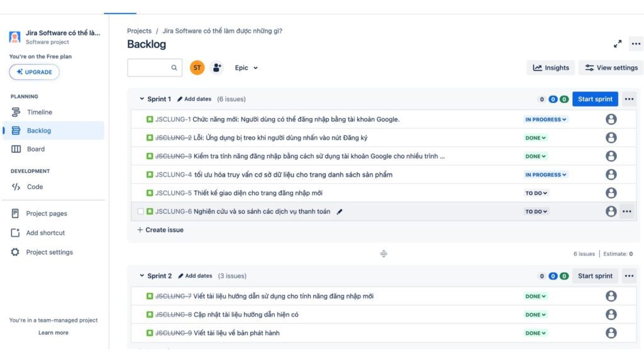
Task: Click the blue in-progress count badge of Sprint 1
Action: point(553,99)
